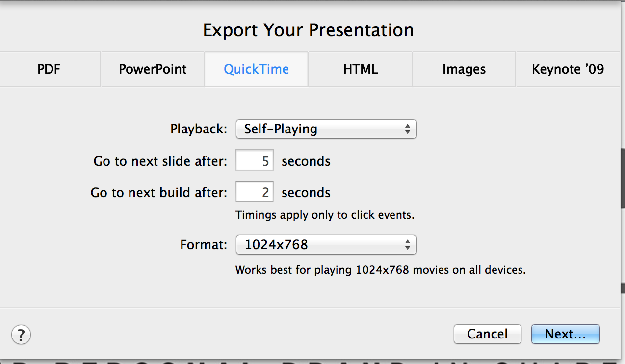Switch to the Keynote '09 tab

568,69
